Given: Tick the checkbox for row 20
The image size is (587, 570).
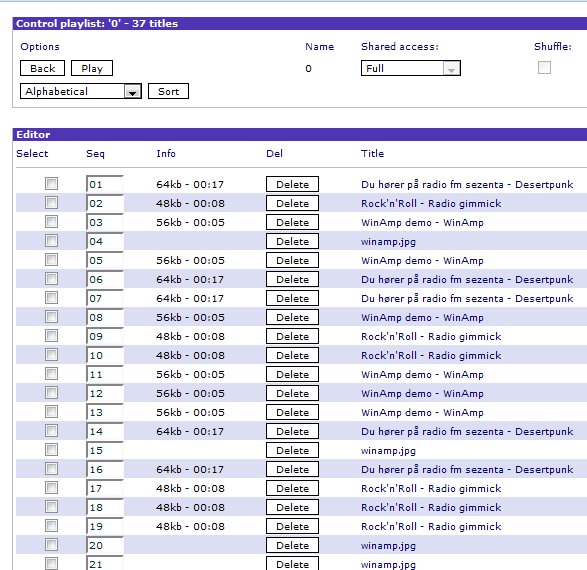Looking at the screenshot, I should 51,545.
